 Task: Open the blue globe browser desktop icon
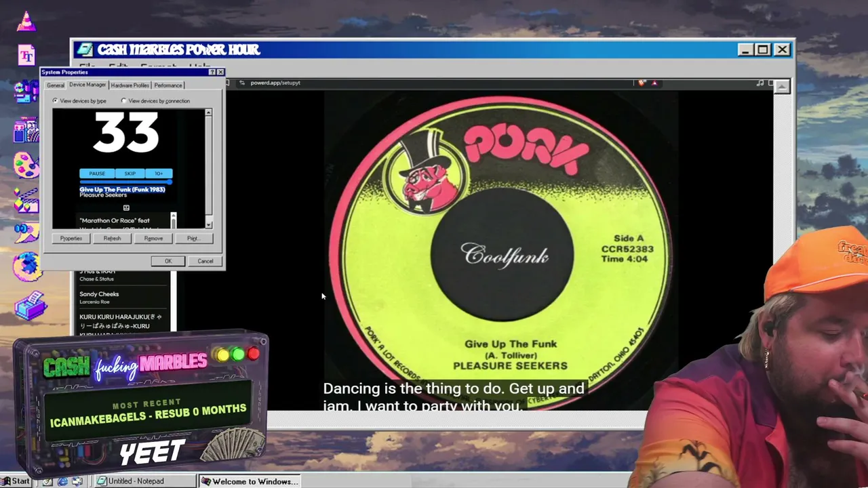[27, 266]
